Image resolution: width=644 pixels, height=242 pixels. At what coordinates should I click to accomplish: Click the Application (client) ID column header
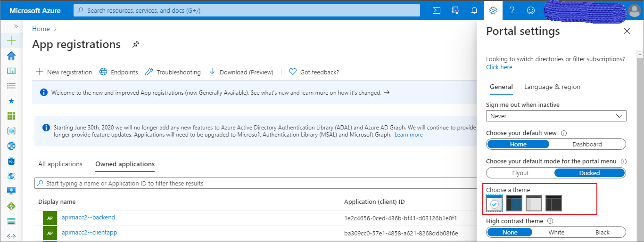click(x=374, y=202)
